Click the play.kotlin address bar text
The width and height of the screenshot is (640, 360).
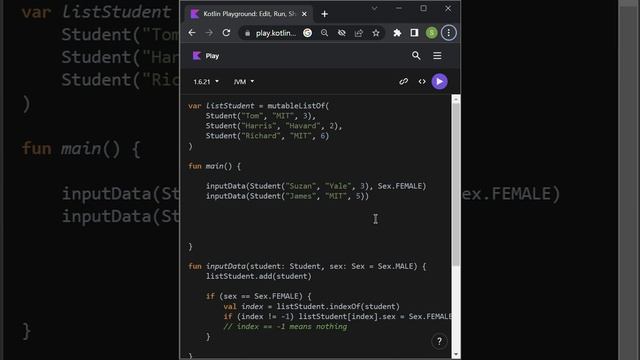276,33
